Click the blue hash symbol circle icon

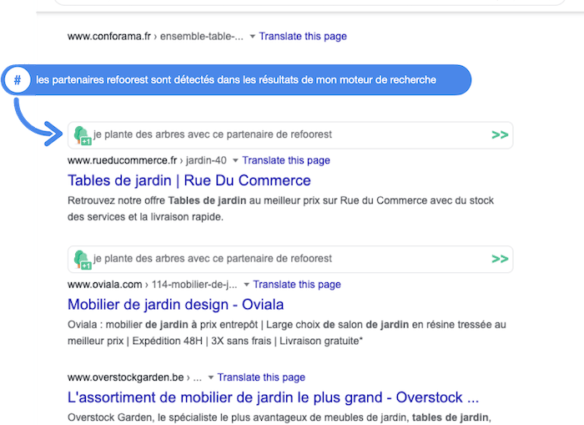pyautogui.click(x=17, y=80)
